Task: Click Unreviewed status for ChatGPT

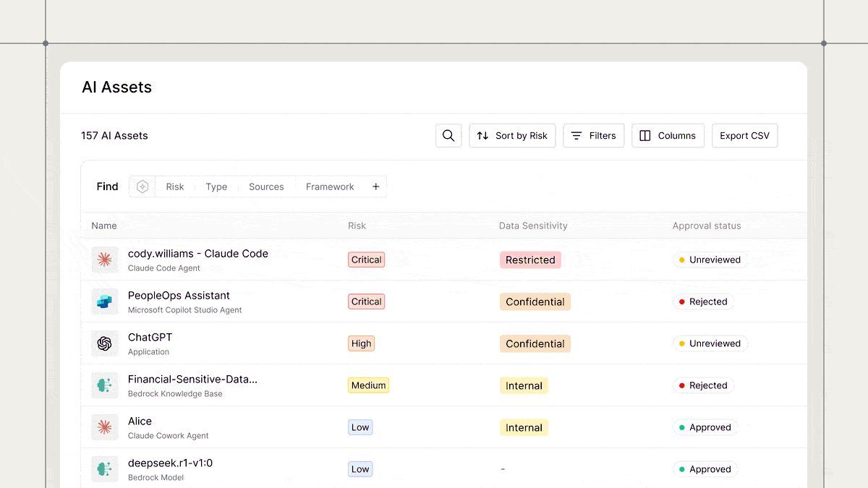Action: click(710, 343)
